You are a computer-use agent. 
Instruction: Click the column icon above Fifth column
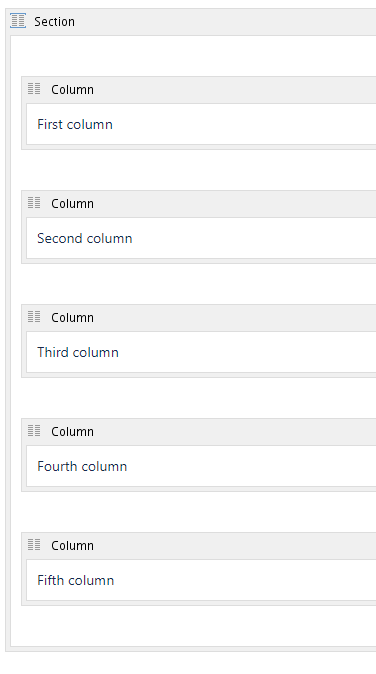tap(34, 545)
